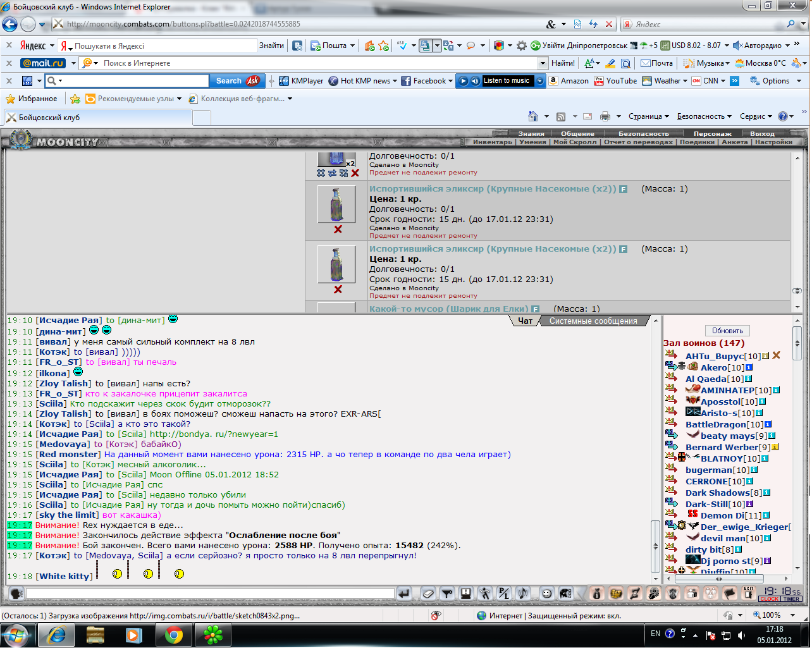Click the smiley face emoticons icon

click(547, 594)
